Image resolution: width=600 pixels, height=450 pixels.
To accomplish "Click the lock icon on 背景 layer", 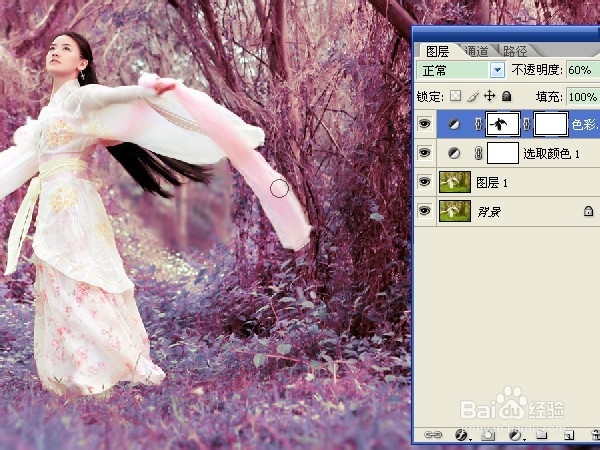I will tap(589, 211).
